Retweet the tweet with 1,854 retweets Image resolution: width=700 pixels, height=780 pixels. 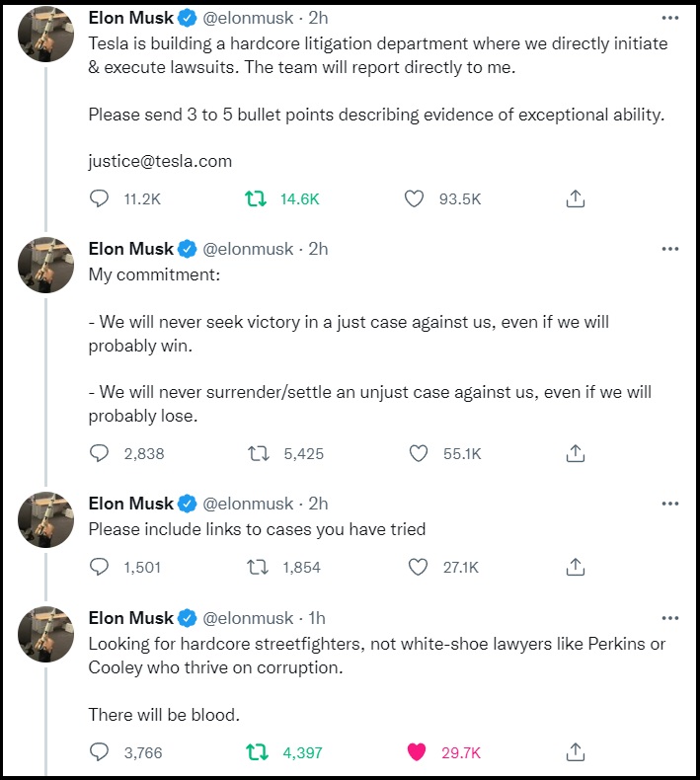point(258,567)
